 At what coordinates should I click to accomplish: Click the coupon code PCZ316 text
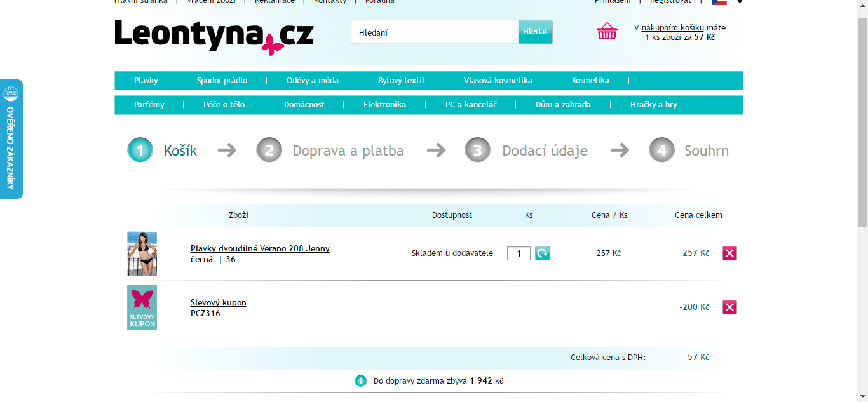coord(205,314)
